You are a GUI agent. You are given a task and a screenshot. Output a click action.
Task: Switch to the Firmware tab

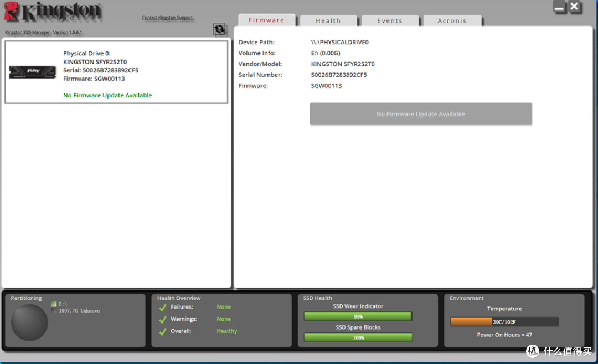pyautogui.click(x=266, y=20)
